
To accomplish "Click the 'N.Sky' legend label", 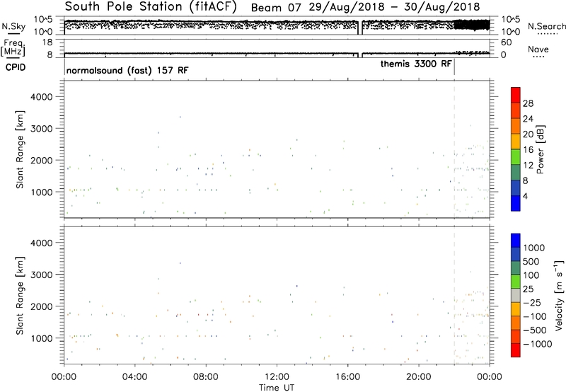I will pos(13,26).
